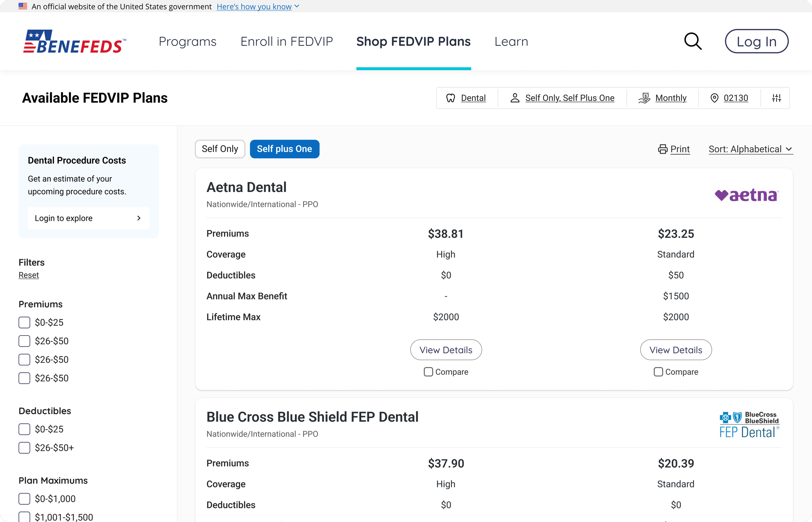This screenshot has height=522, width=812.
Task: View Details for Aetna Standard plan
Action: click(x=676, y=350)
